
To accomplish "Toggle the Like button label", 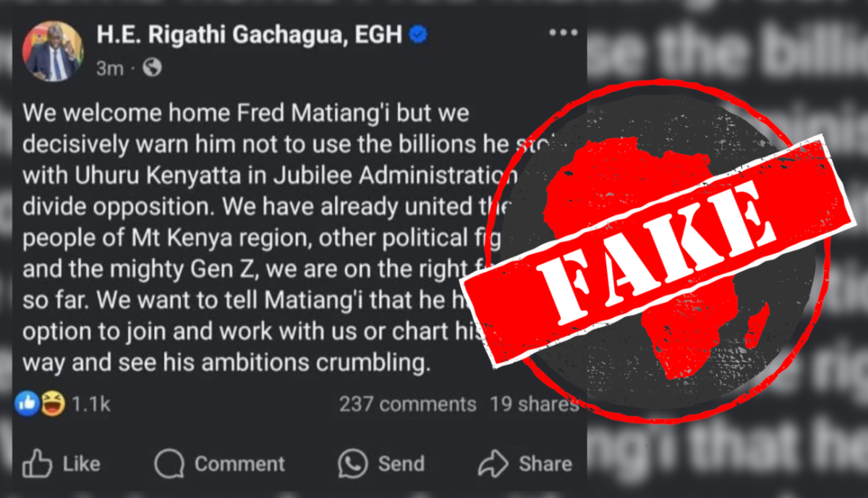I will point(81,463).
